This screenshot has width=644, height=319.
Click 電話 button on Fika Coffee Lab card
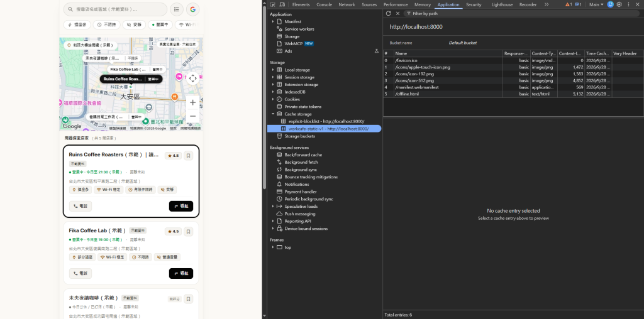(80, 274)
